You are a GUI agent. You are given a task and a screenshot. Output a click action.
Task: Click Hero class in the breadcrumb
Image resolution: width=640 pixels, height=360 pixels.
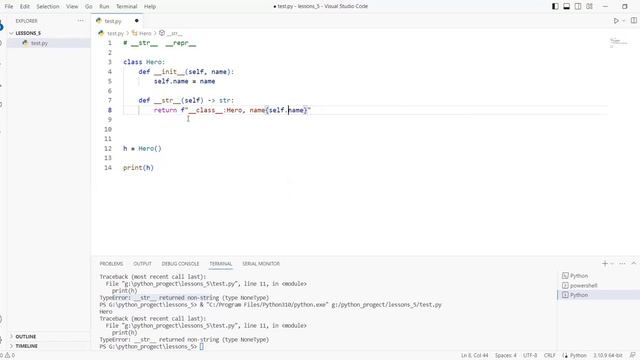145,33
